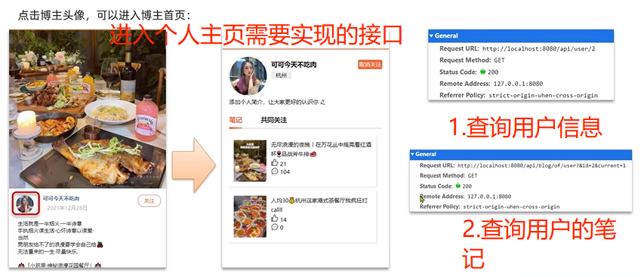Switch to the 共同关注 tab
644x277 pixels.
273,120
